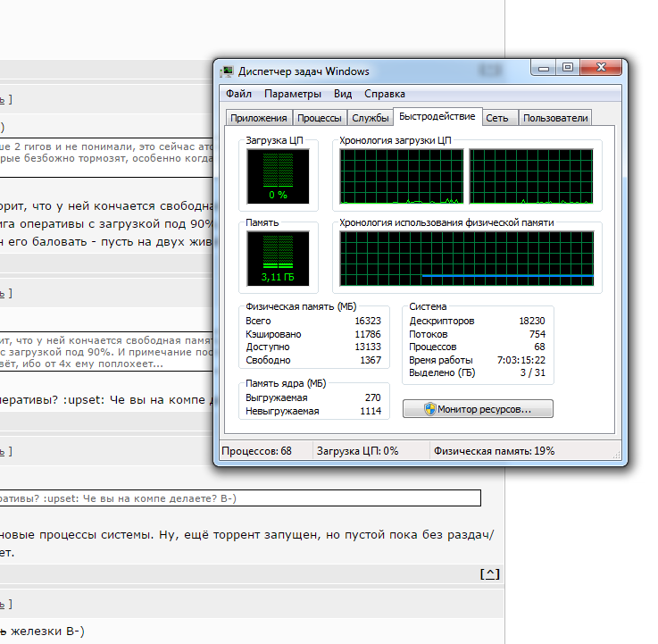Switch to the Приложения tab
The width and height of the screenshot is (658, 644).
258,118
